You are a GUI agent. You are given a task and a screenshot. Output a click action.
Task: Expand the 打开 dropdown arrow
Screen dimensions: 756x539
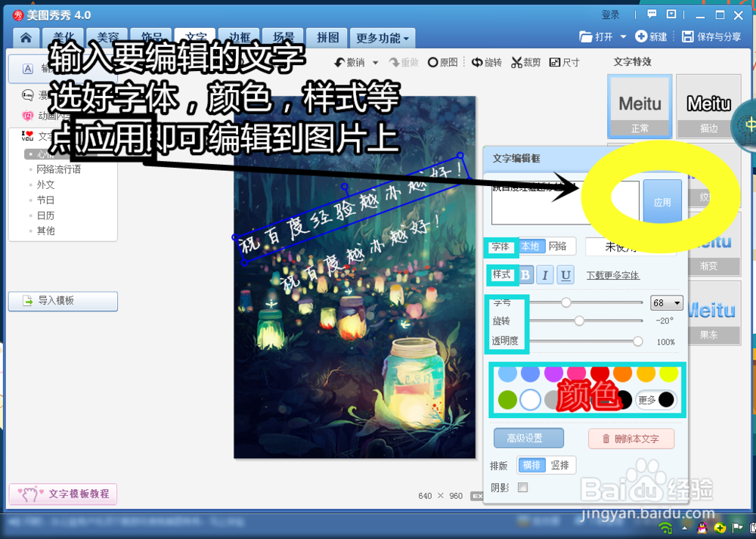pyautogui.click(x=623, y=36)
